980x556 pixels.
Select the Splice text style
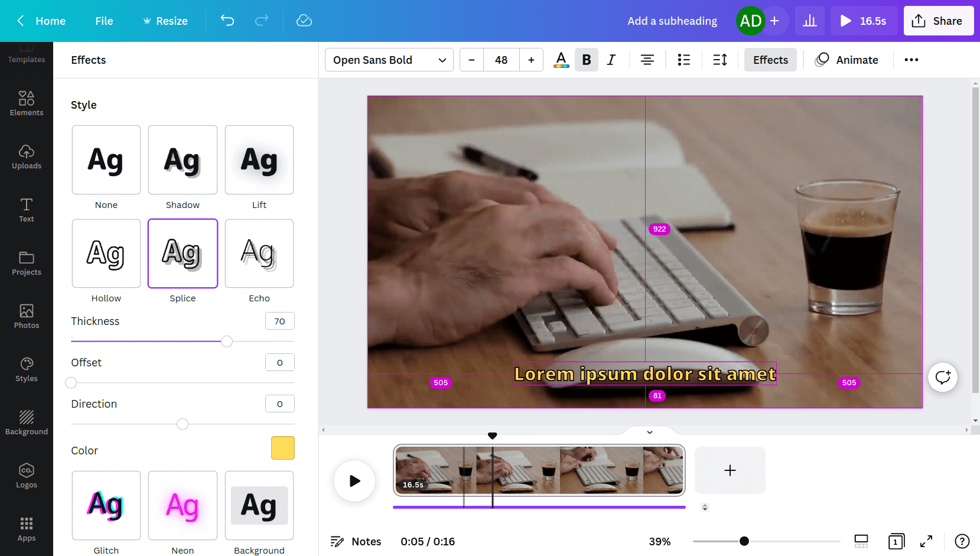pyautogui.click(x=183, y=253)
